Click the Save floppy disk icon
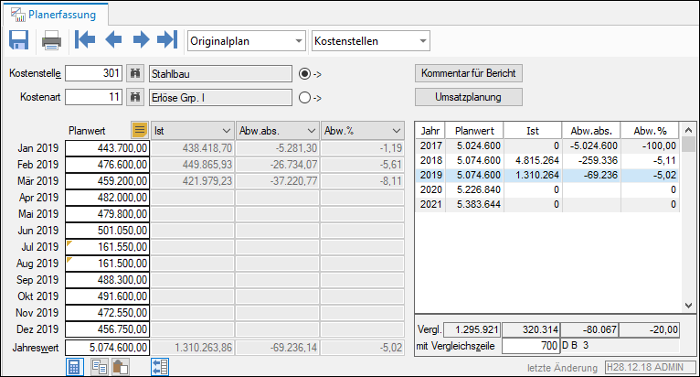 pyautogui.click(x=19, y=40)
